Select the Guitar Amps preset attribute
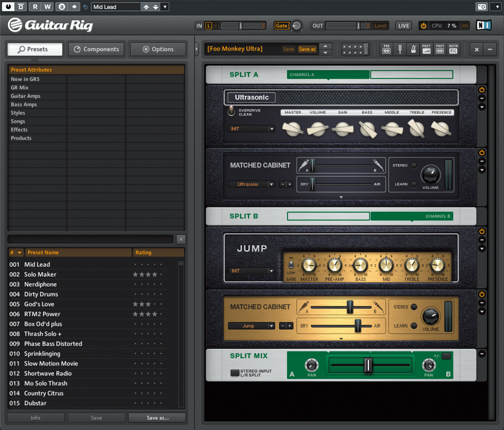Image resolution: width=504 pixels, height=430 pixels. [26, 96]
